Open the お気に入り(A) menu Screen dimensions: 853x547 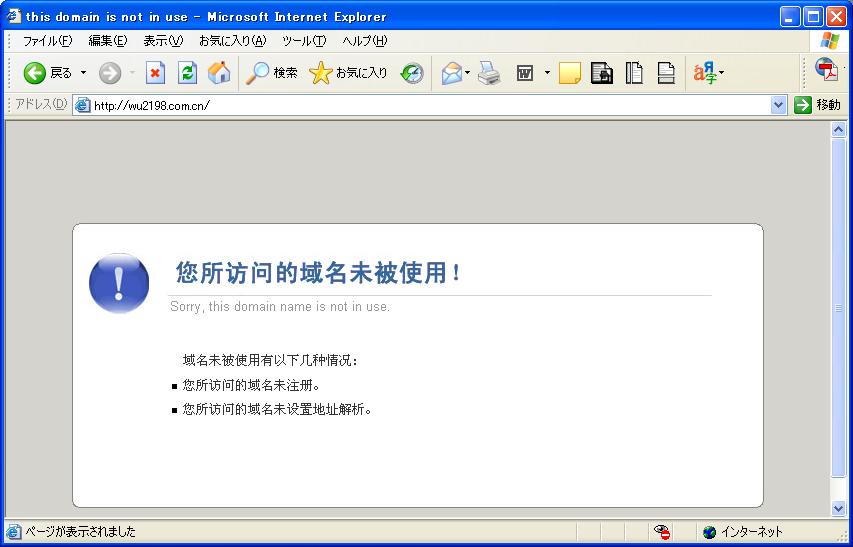233,41
